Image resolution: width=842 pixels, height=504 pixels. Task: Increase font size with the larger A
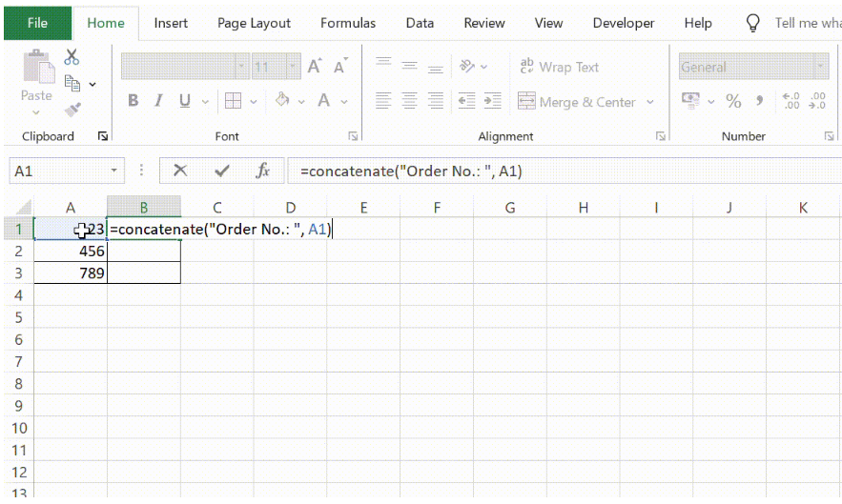315,66
